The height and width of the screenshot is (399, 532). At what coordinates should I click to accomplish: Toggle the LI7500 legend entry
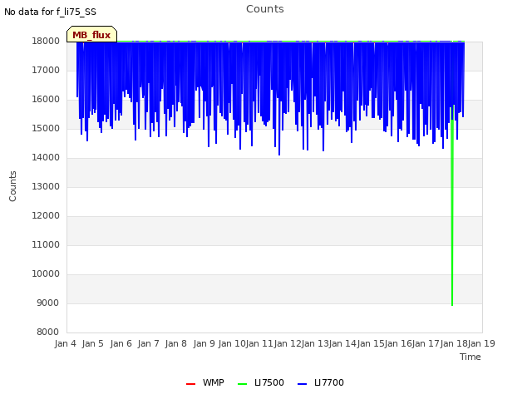(x=261, y=382)
